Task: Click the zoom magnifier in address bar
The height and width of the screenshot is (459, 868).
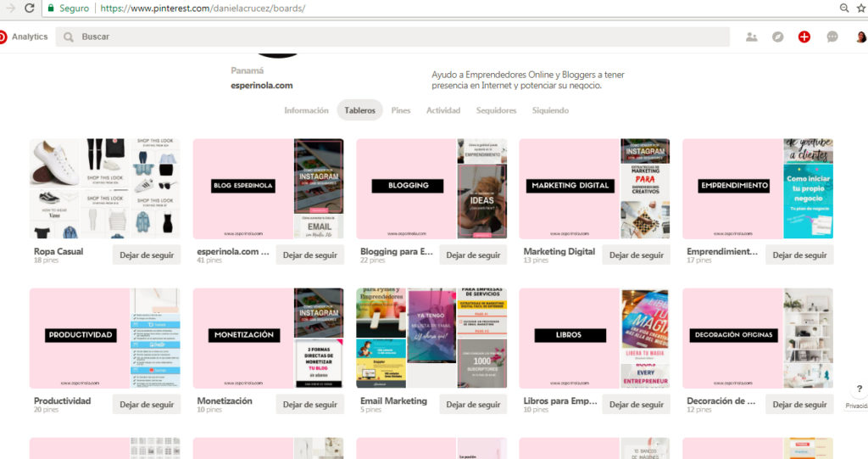Action: 843,8
